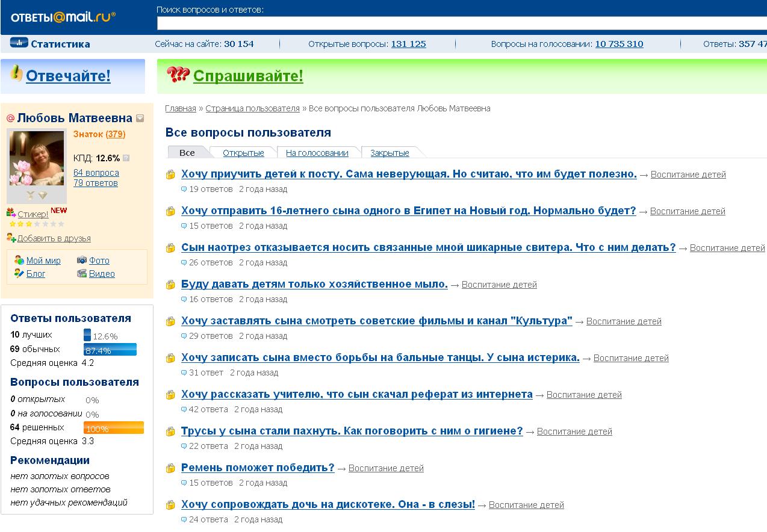This screenshot has width=767, height=532.
Task: Click the orange 100% решенных progress bar
Action: pos(114,428)
